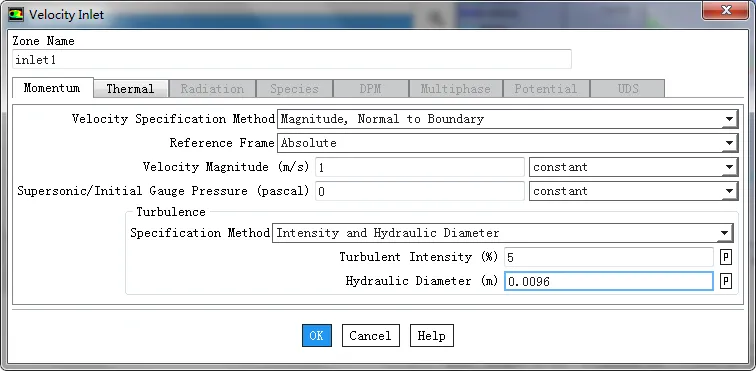756x371 pixels.
Task: Click the Velocity Magnitude value field
Action: (x=420, y=167)
